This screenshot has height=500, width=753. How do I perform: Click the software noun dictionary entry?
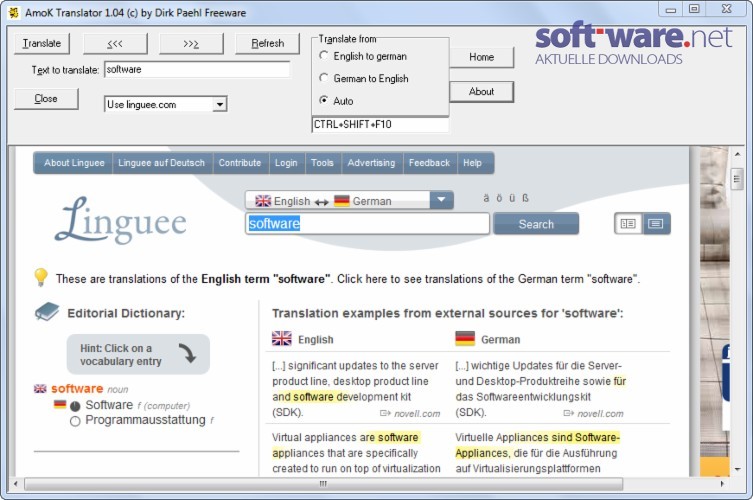(77, 388)
